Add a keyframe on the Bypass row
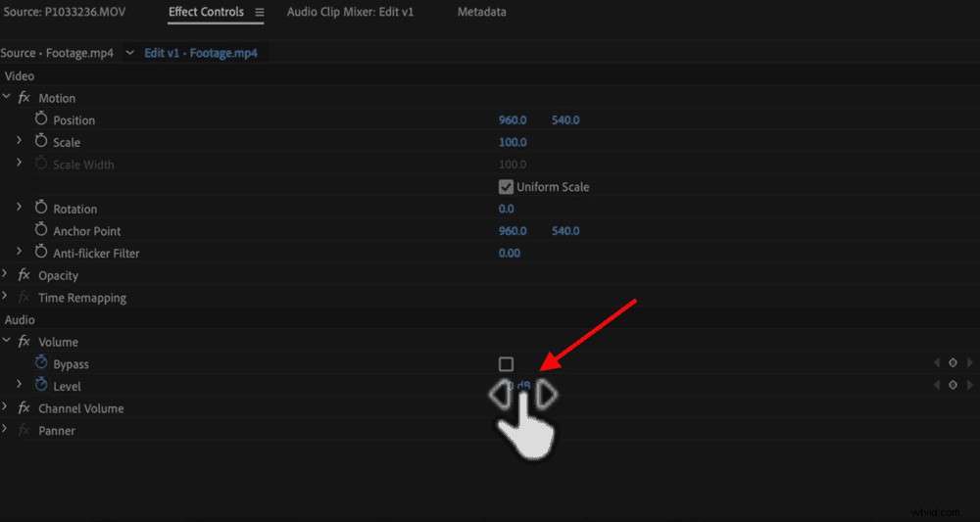Image resolution: width=980 pixels, height=522 pixels. pos(953,362)
